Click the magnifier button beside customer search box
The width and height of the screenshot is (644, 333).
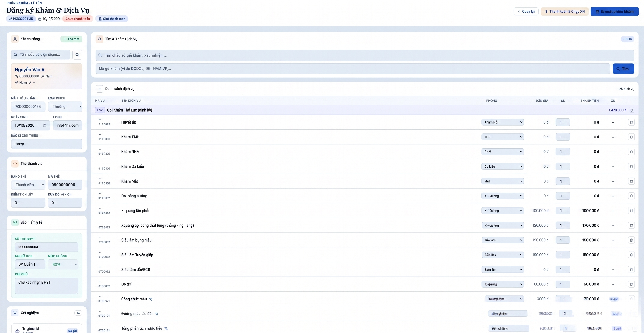tap(77, 55)
